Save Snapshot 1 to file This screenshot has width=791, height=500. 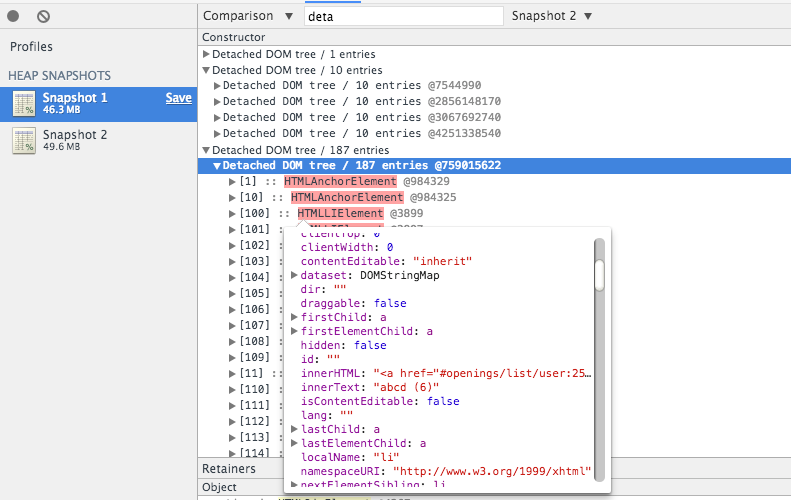click(x=178, y=98)
